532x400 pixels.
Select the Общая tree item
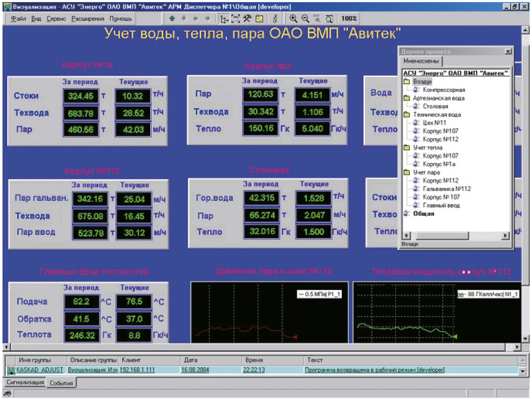point(423,214)
